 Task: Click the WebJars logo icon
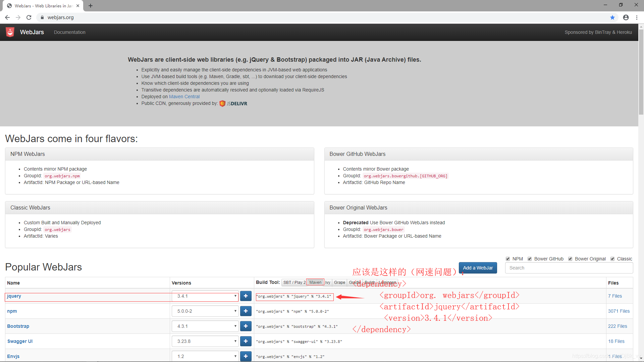click(x=10, y=32)
